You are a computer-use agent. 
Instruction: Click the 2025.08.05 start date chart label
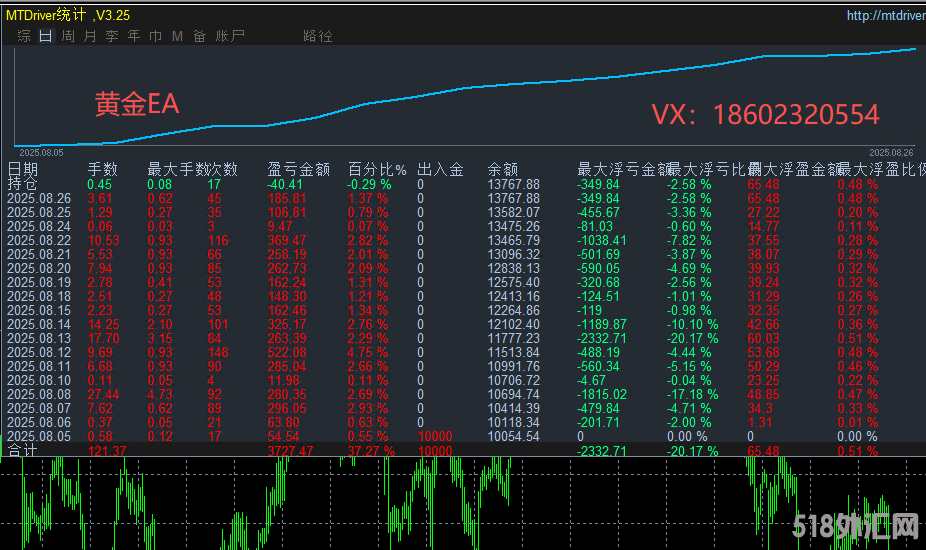[41, 152]
